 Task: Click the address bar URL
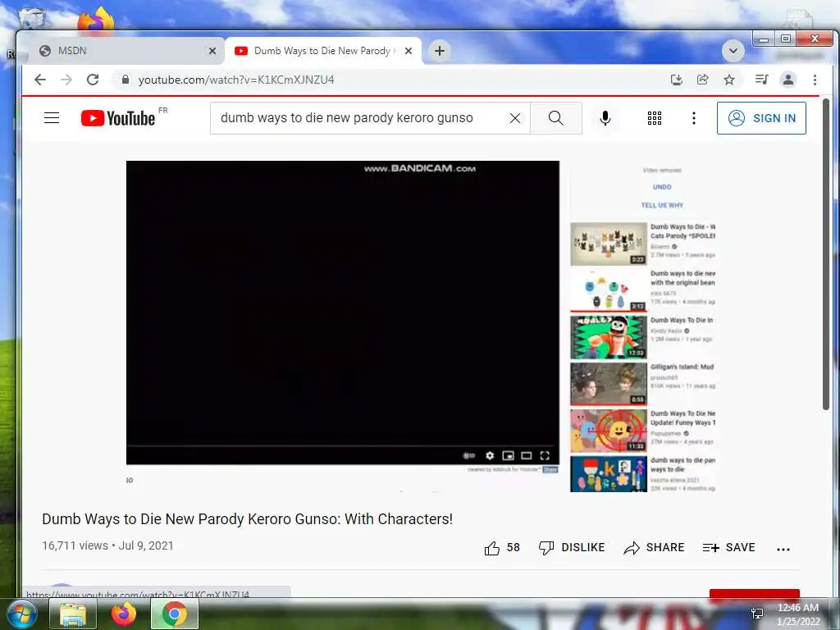[x=236, y=80]
